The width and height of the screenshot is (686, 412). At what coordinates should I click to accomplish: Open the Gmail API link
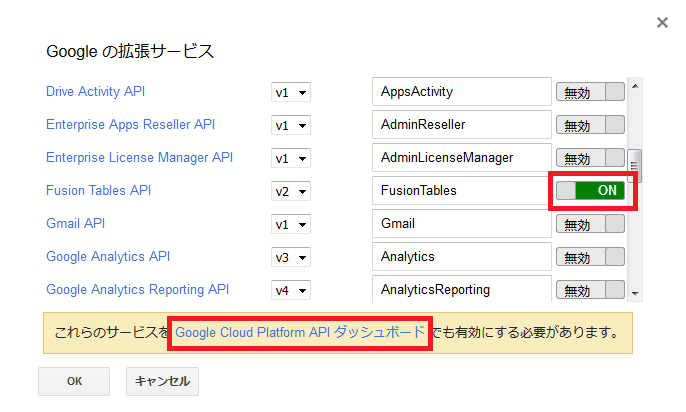[x=76, y=223]
